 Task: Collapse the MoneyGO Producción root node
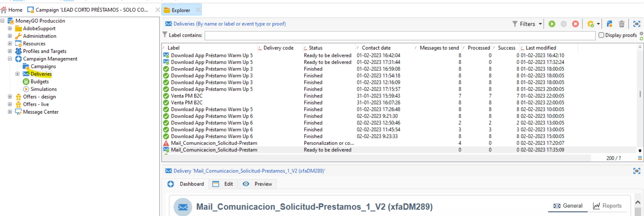(x=2, y=21)
